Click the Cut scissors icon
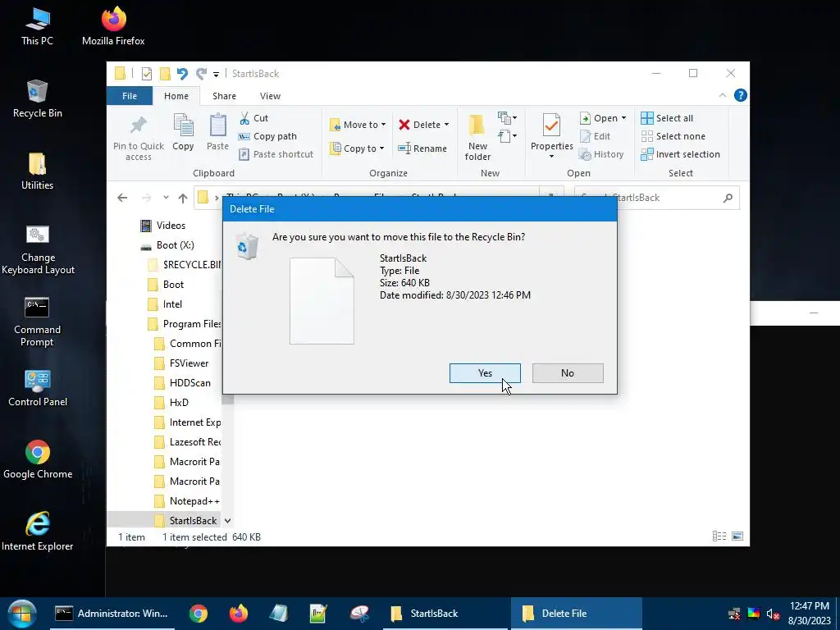Image resolution: width=840 pixels, height=630 pixels. [244, 118]
